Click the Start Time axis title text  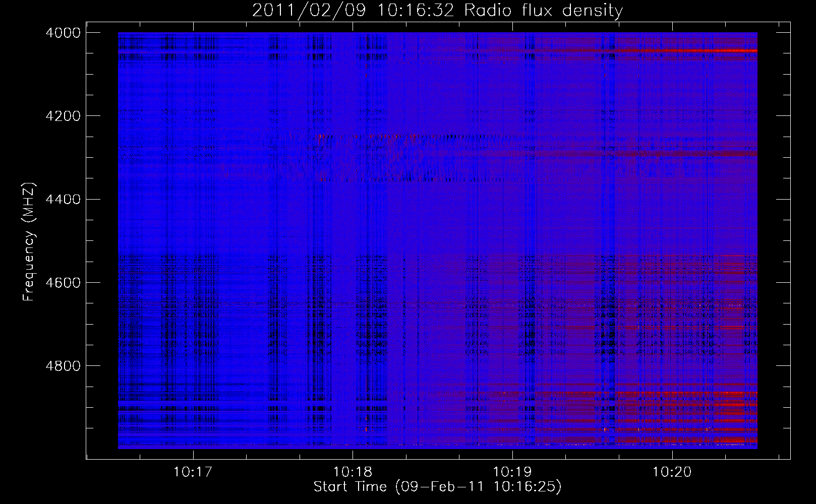[437, 487]
